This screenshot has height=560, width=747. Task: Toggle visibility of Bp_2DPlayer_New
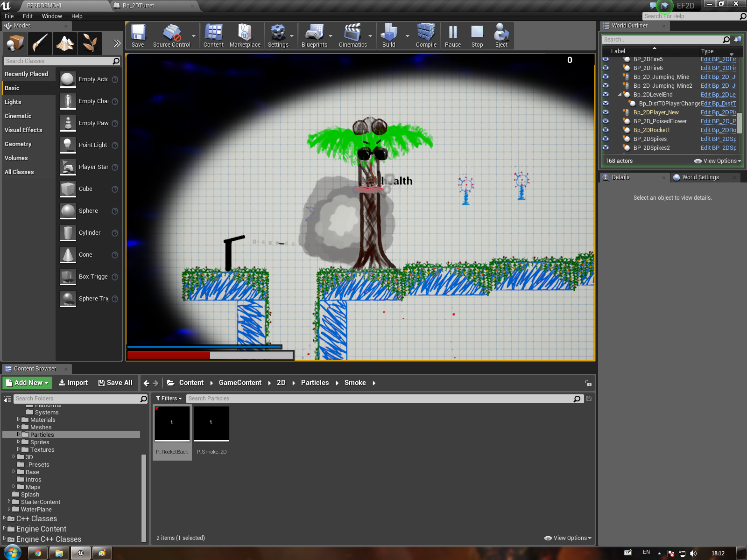point(606,112)
